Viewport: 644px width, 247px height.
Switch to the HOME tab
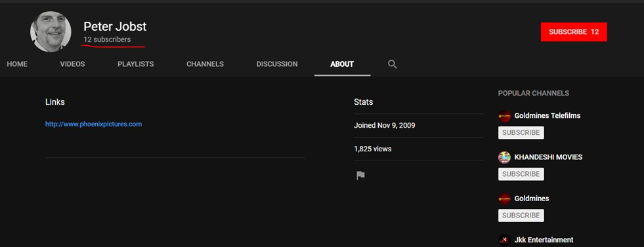point(17,64)
